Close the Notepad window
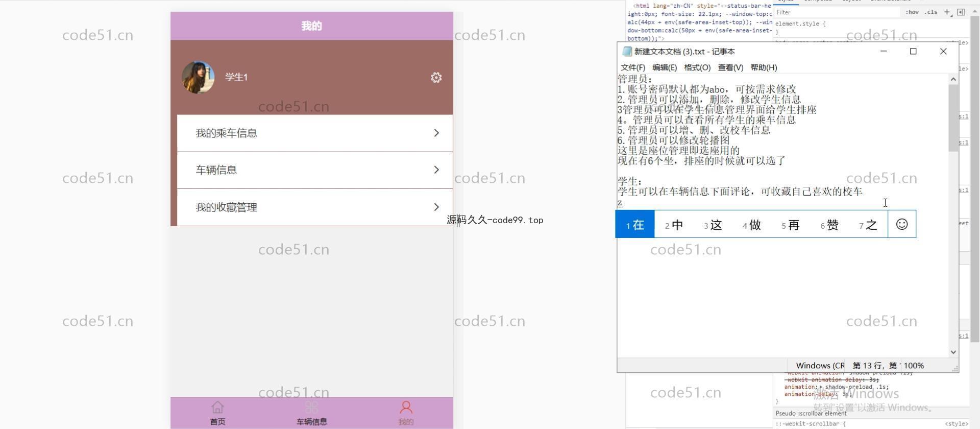980x429 pixels. coord(943,52)
